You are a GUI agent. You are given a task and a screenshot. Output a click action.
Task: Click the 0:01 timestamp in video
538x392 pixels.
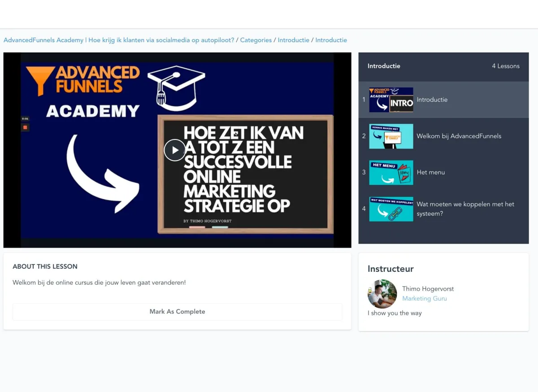[x=25, y=119]
